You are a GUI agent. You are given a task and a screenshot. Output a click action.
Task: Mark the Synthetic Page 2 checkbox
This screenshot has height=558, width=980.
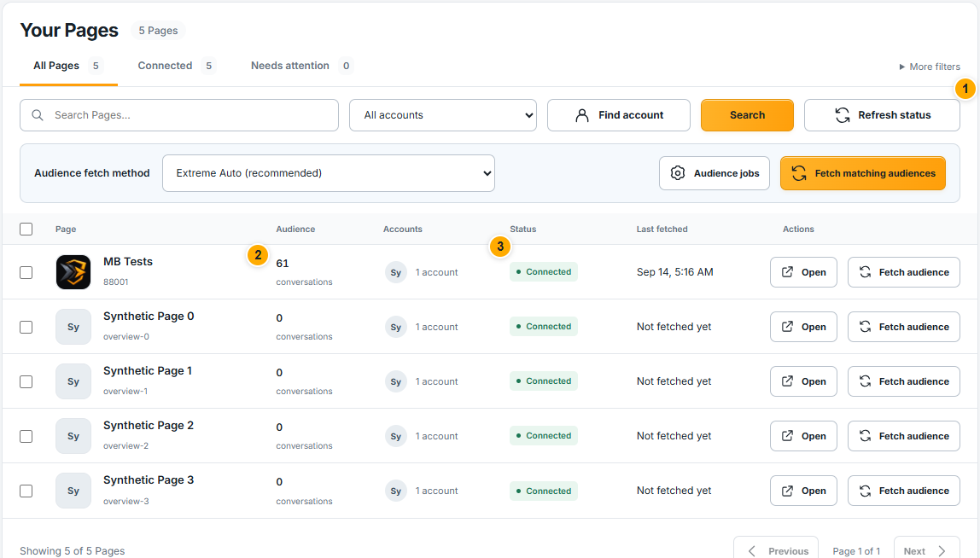(26, 436)
